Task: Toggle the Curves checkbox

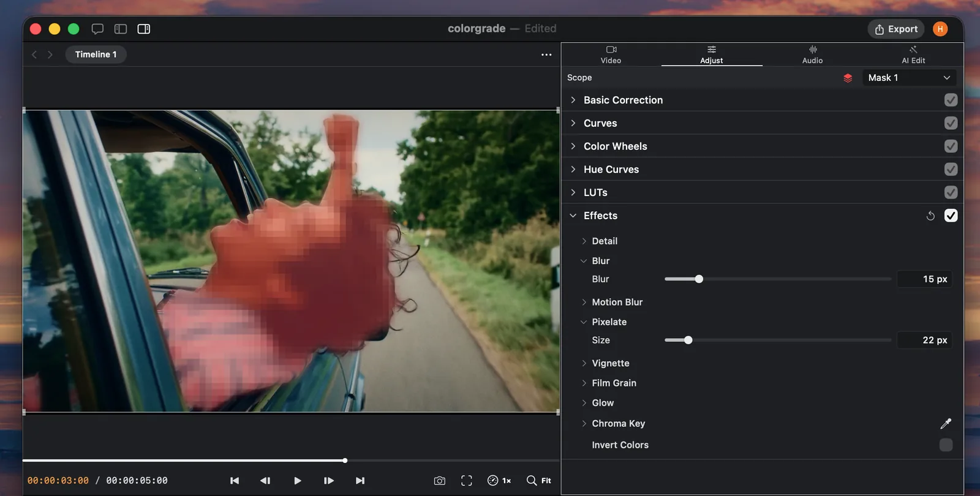Action: (951, 123)
